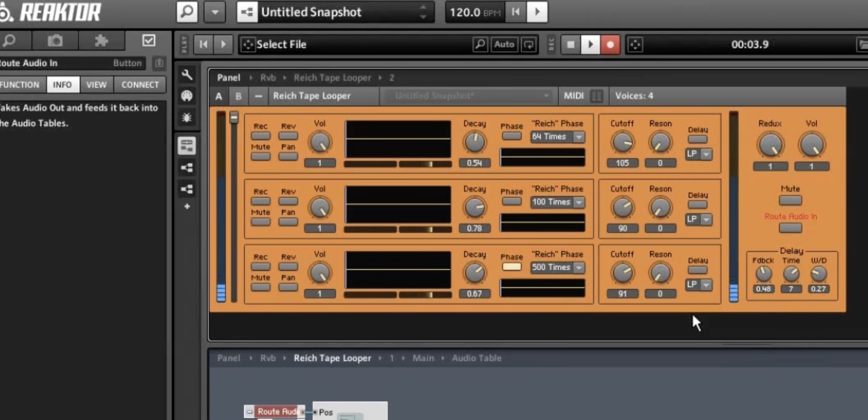Toggle Mute button in first looper row

pos(261,156)
